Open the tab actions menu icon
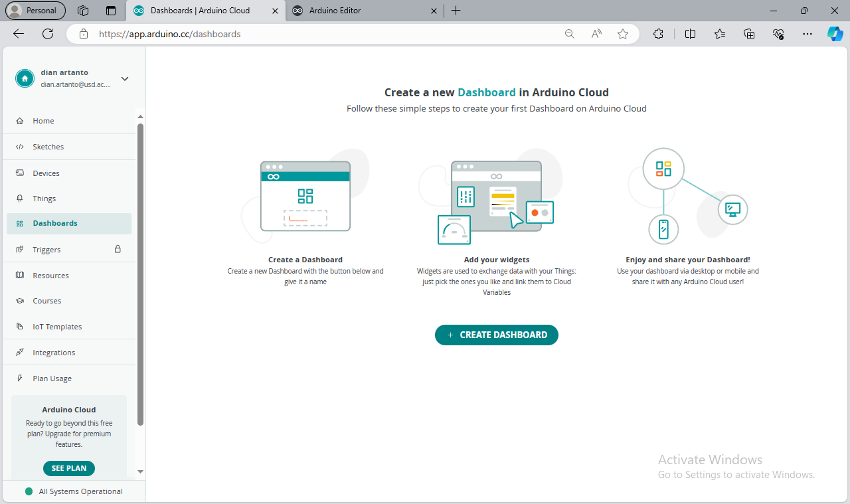Image resolution: width=850 pixels, height=504 pixels. (111, 11)
